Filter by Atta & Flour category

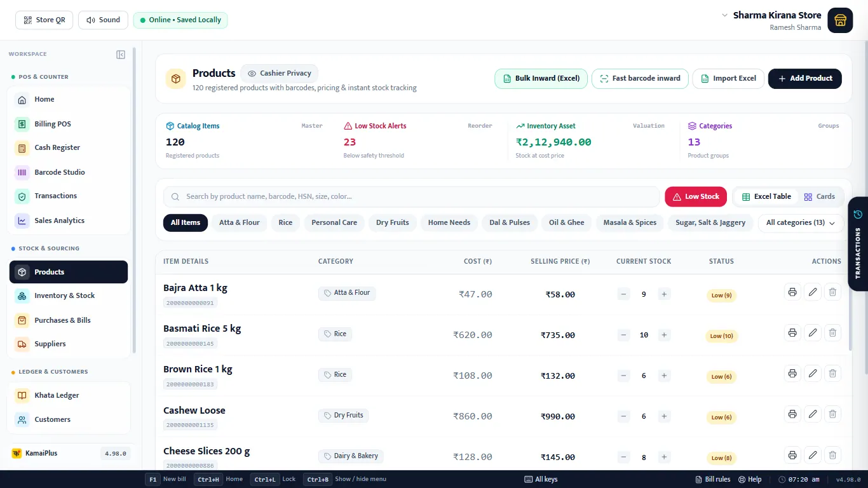tap(240, 223)
